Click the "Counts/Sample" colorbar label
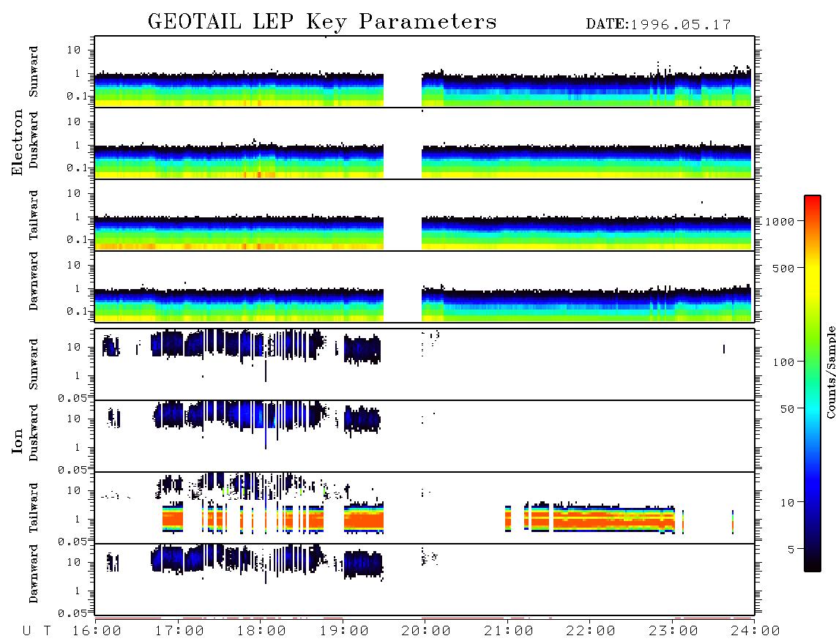Screen dimensions: 836x644 pos(830,372)
